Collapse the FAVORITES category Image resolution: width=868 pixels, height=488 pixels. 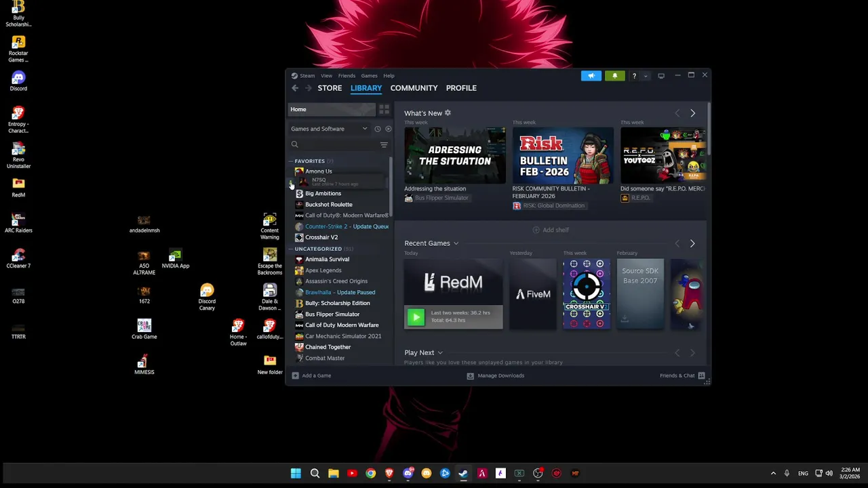291,161
